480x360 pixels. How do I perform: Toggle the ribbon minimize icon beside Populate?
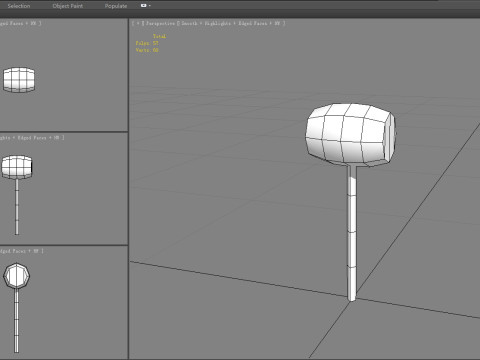point(144,6)
